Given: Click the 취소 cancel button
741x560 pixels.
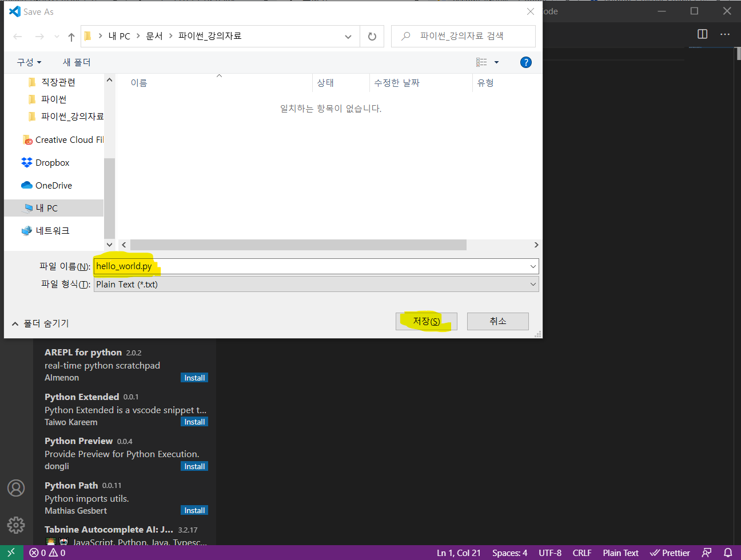Looking at the screenshot, I should tap(498, 321).
